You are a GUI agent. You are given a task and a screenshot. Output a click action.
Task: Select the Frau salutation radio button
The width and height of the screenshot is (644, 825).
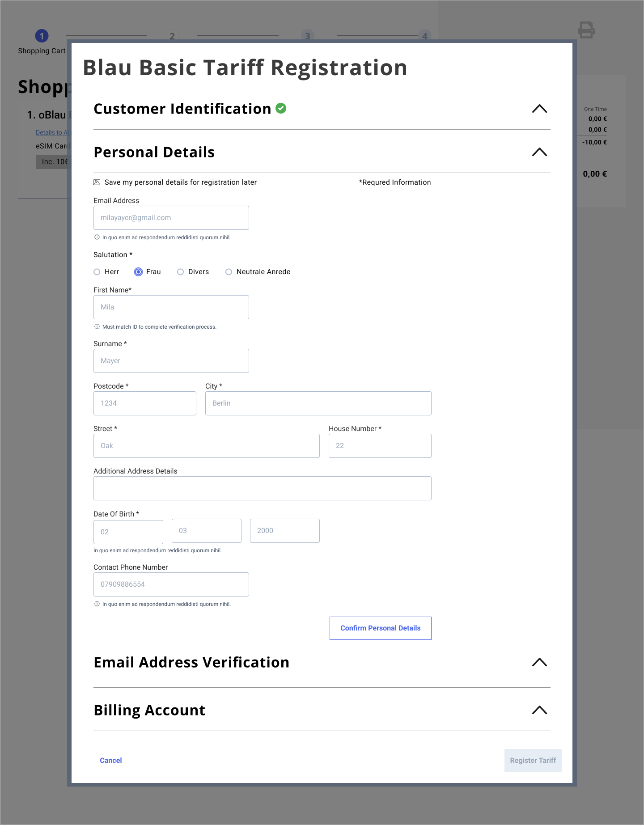click(139, 272)
